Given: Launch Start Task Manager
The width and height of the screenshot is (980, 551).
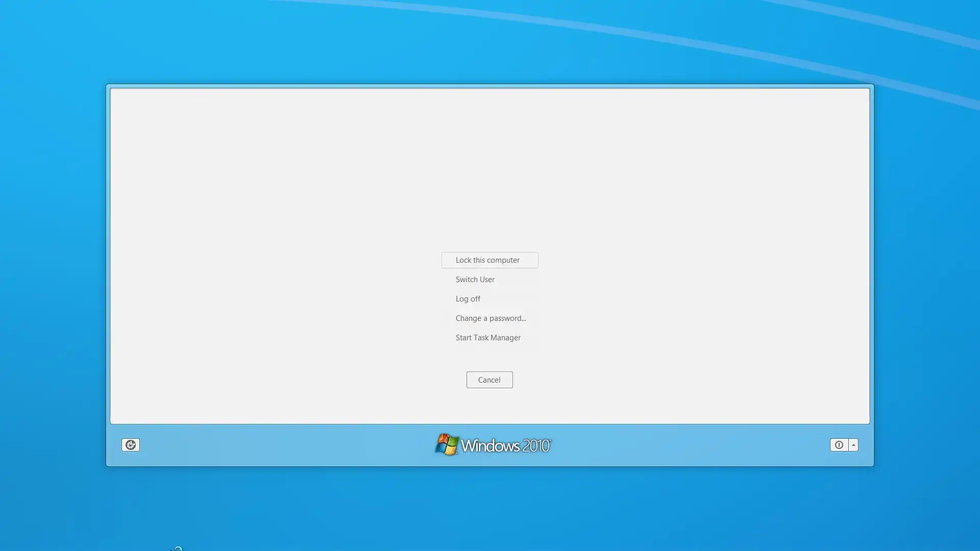Looking at the screenshot, I should coord(487,338).
